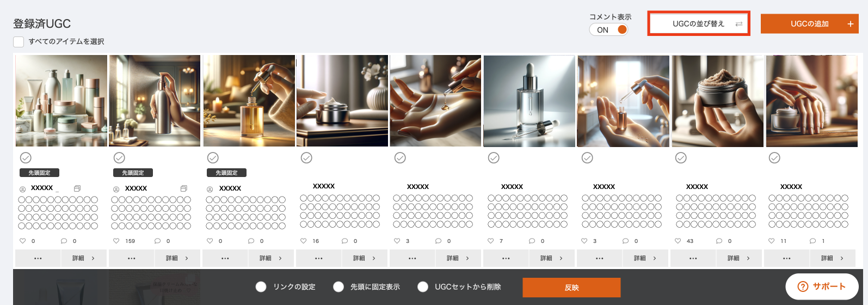Turn off the コメント表示 ON switch
The image size is (868, 305).
608,30
